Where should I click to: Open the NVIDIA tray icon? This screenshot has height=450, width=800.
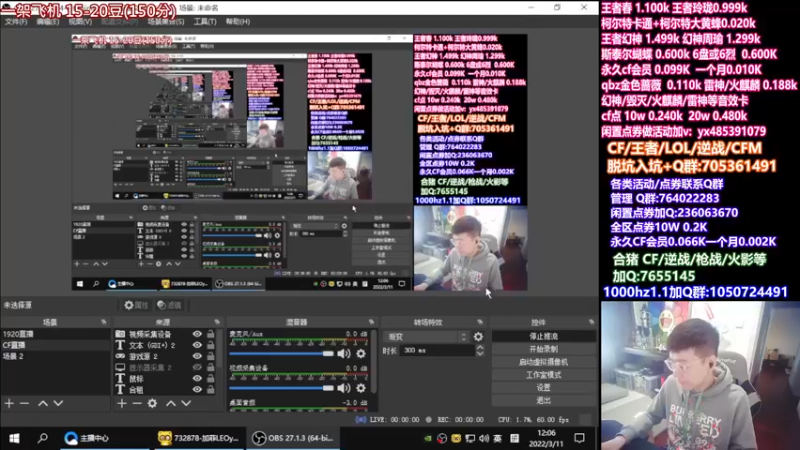point(428,438)
